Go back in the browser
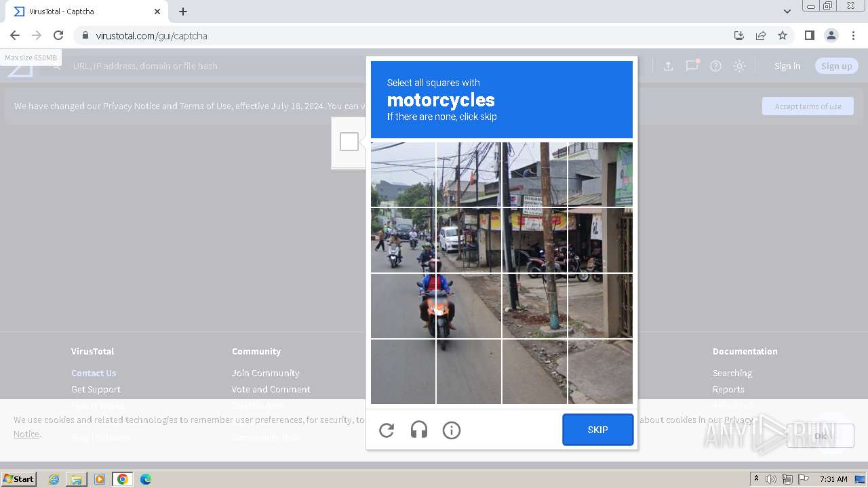 click(15, 35)
